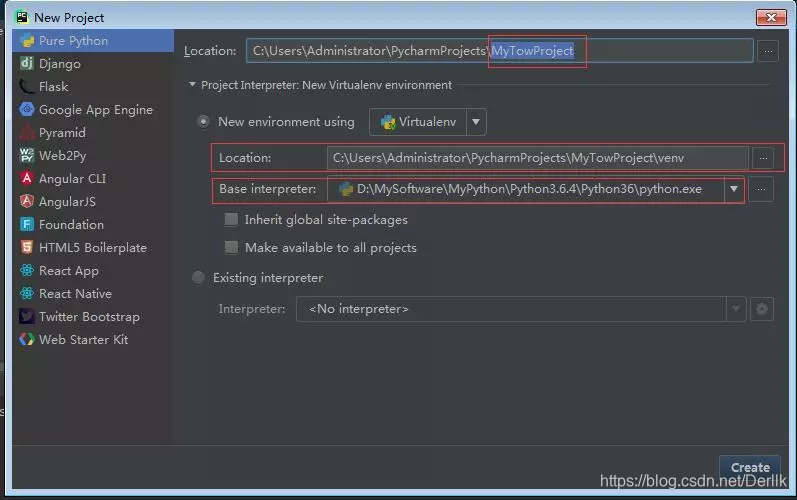
Task: Select Google App Engine project type
Action: tap(93, 109)
